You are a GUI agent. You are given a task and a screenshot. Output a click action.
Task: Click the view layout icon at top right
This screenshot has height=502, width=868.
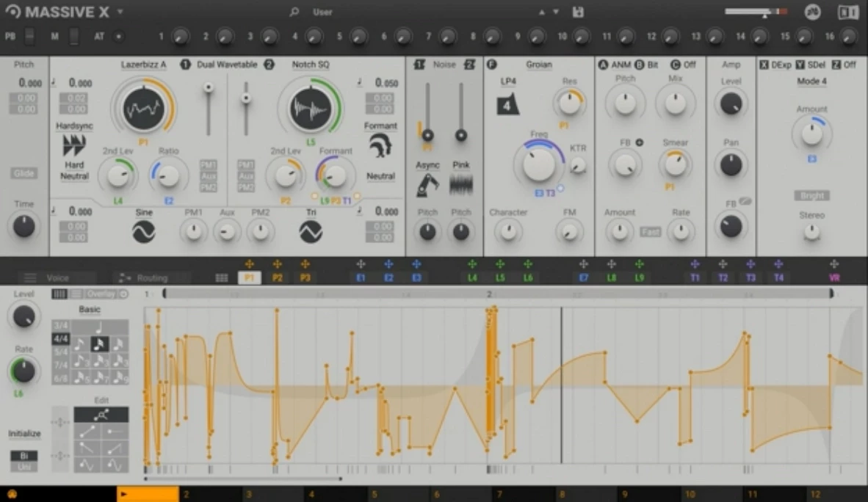pyautogui.click(x=847, y=12)
